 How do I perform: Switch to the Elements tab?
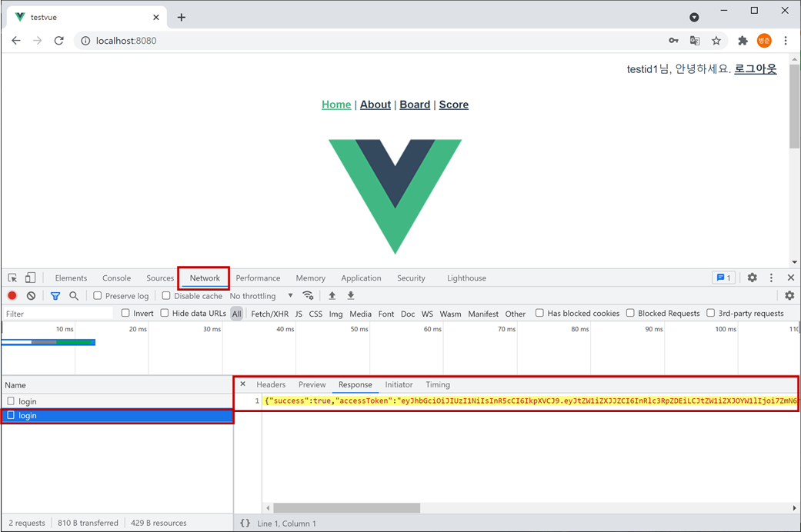pyautogui.click(x=71, y=278)
